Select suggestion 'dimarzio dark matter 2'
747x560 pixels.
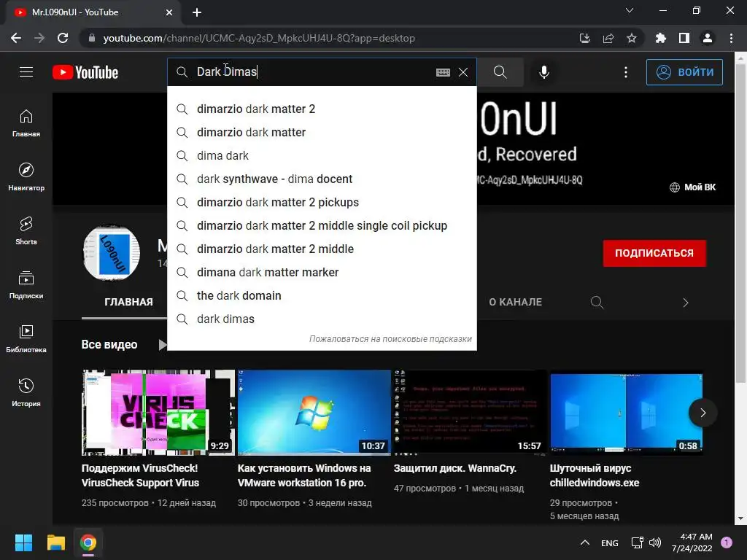tap(322, 109)
